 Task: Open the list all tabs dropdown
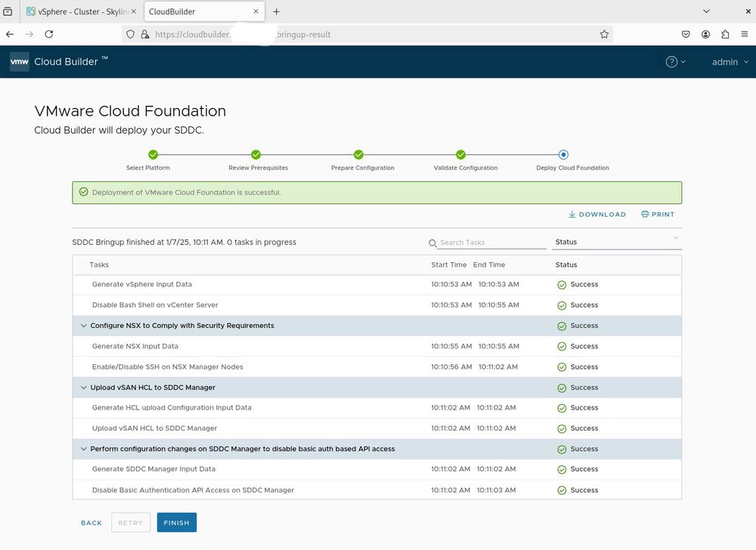click(x=706, y=11)
